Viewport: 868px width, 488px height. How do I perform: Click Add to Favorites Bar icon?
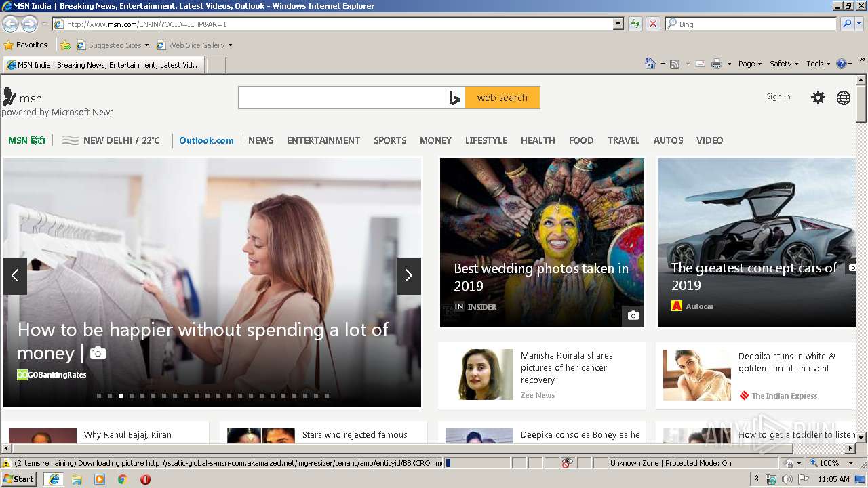coord(65,45)
